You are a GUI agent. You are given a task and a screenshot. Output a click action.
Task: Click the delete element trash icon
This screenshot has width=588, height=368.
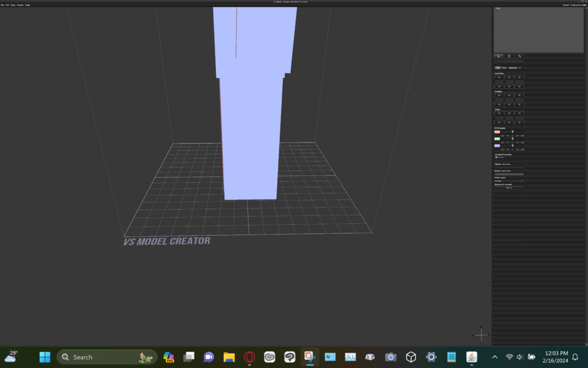[x=509, y=56]
